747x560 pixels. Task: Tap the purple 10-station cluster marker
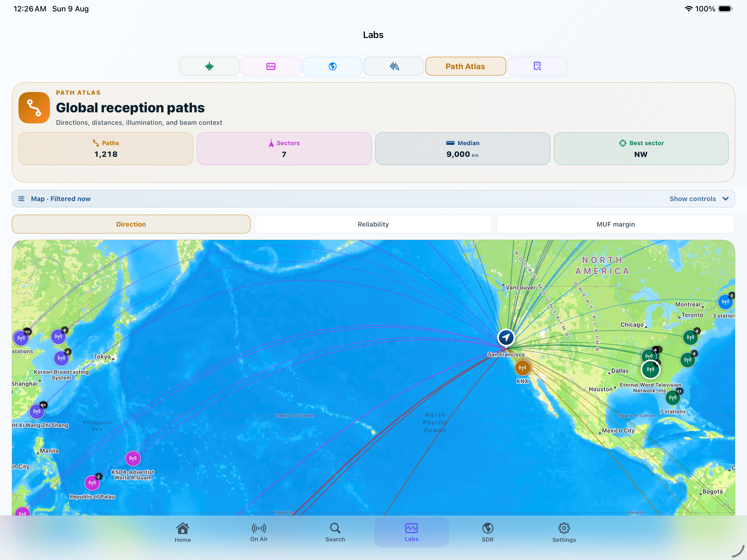pyautogui.click(x=21, y=338)
